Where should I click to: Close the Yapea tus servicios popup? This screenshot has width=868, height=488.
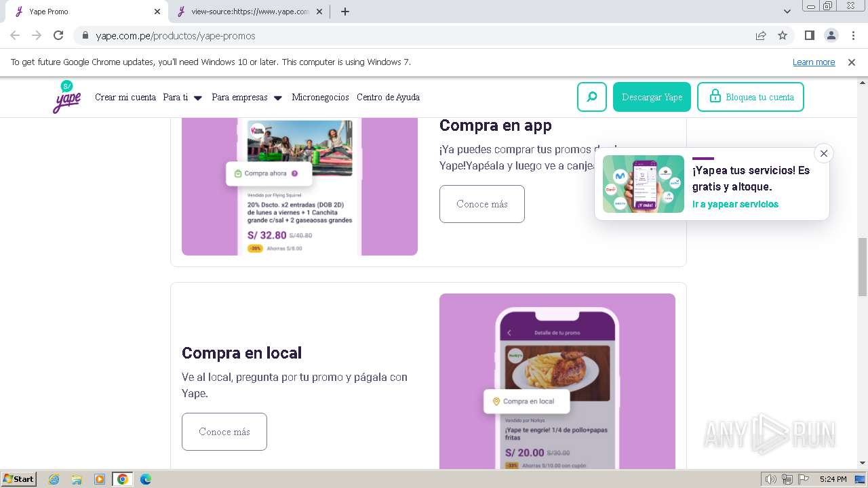click(824, 153)
